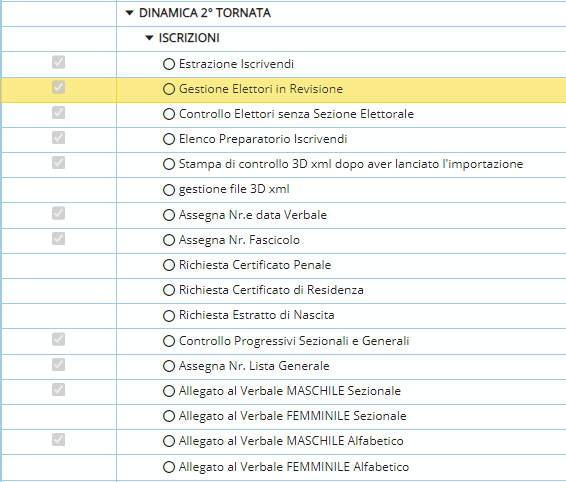566x482 pixels.
Task: Click circle icon next to Gestione Elettori in Revisione
Action: [169, 89]
